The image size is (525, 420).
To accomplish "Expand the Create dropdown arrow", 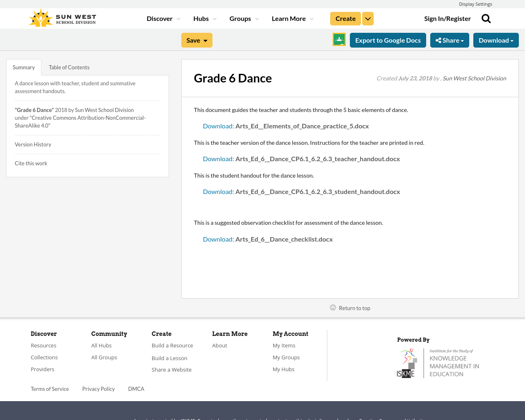I will [x=368, y=18].
